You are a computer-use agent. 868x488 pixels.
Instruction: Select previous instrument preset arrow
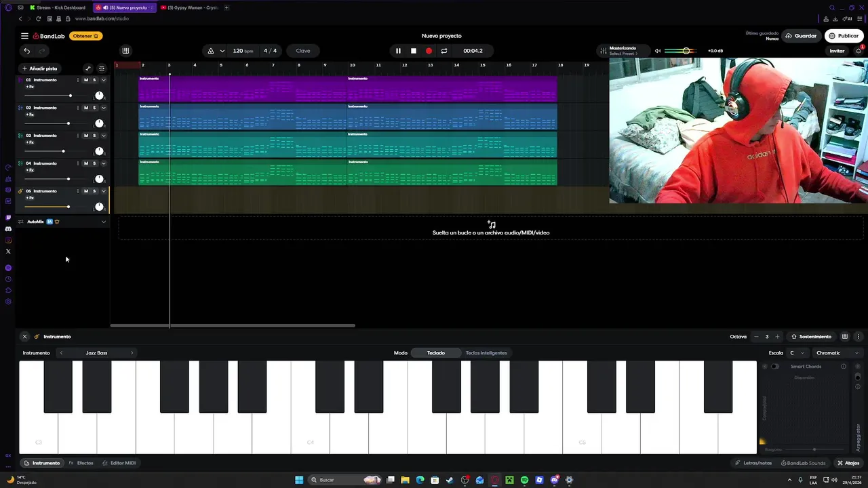point(61,353)
